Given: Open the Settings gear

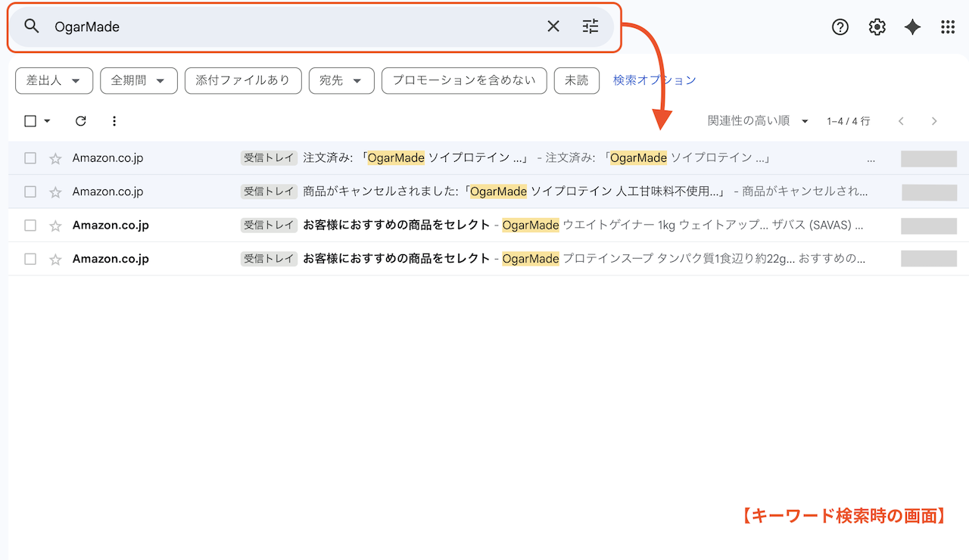Looking at the screenshot, I should tap(877, 27).
